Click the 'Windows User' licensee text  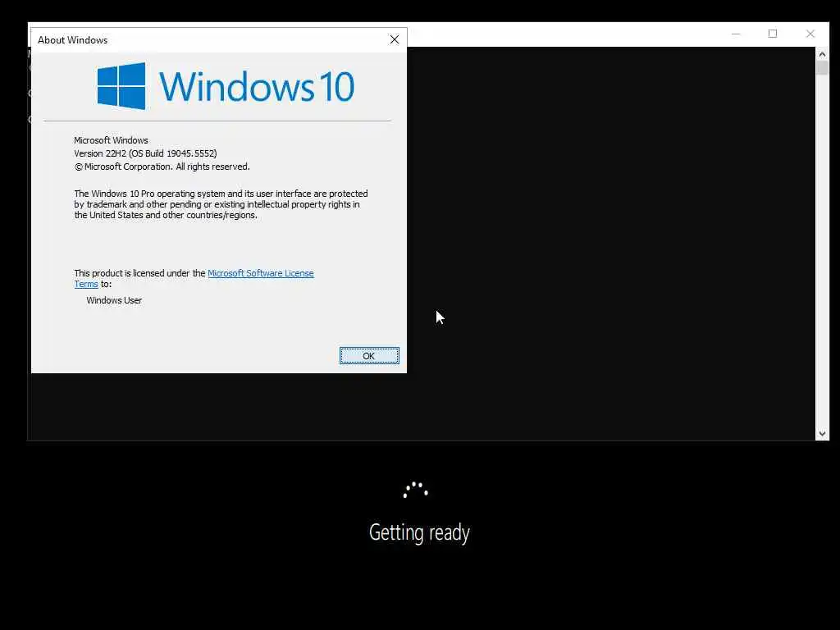[114, 300]
